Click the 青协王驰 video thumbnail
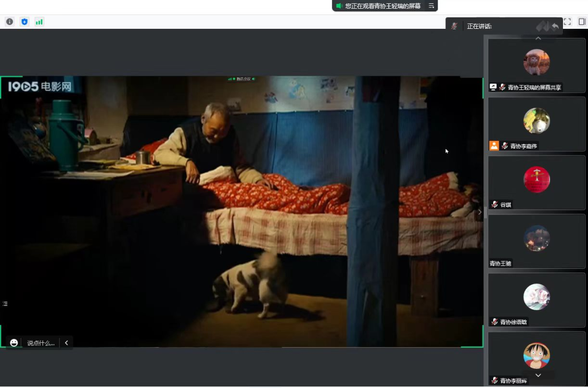This screenshot has height=388, width=588. point(536,239)
